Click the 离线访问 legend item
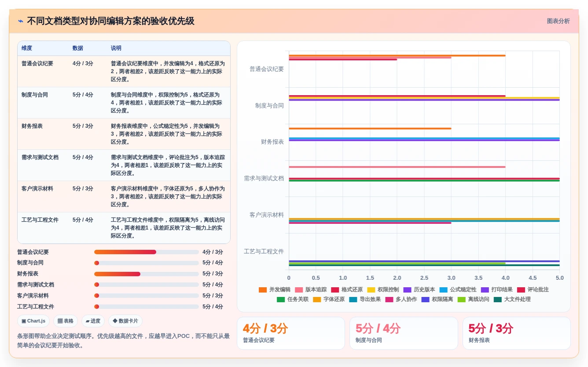Screen dimensions: 588x367 point(473,300)
